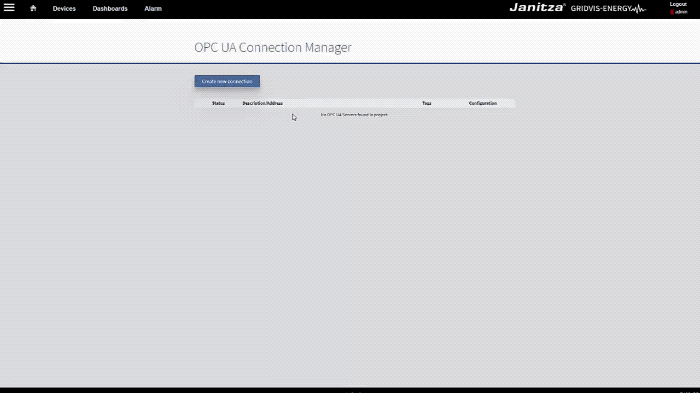Click the empty table header area between Description/Address and Tags
The height and width of the screenshot is (393, 700).
[352, 103]
